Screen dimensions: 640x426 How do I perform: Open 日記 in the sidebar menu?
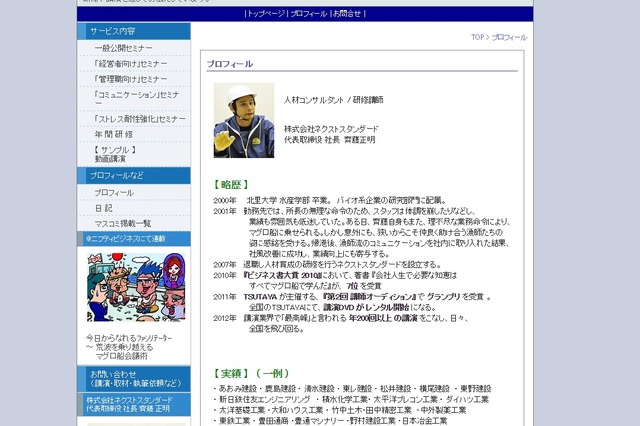point(104,208)
